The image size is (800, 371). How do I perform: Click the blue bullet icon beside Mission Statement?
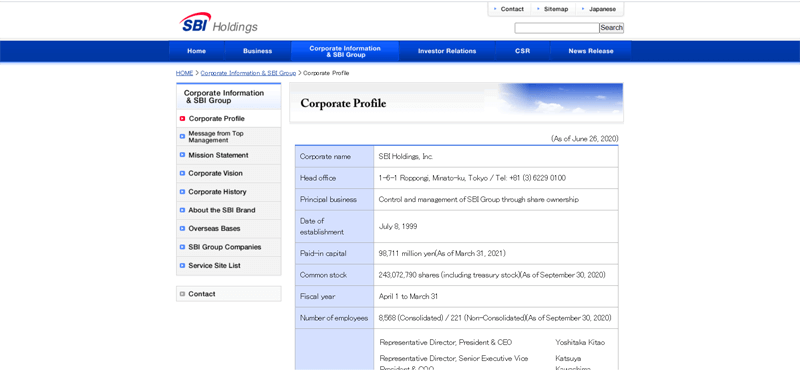(x=182, y=155)
